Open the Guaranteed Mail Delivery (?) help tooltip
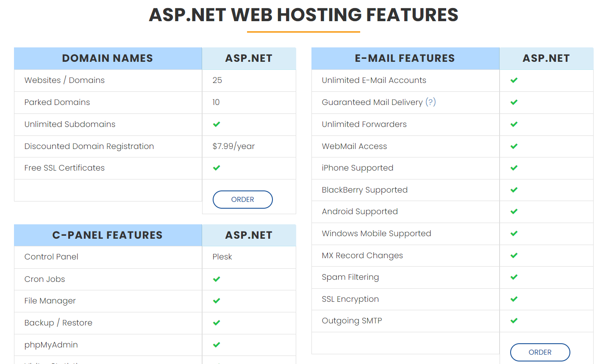Image resolution: width=600 pixels, height=364 pixels. pos(431,102)
